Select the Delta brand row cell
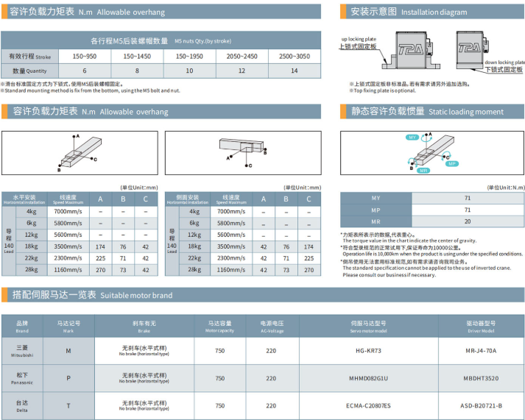This screenshot has width=525, height=420. click(22, 406)
